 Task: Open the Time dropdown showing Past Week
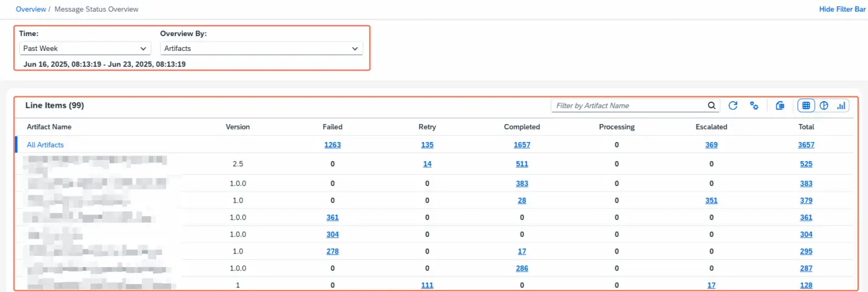tap(85, 48)
